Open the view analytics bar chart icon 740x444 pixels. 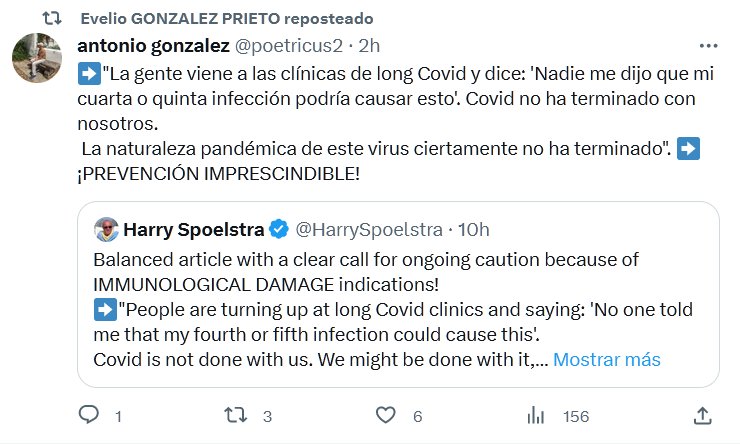(x=536, y=414)
